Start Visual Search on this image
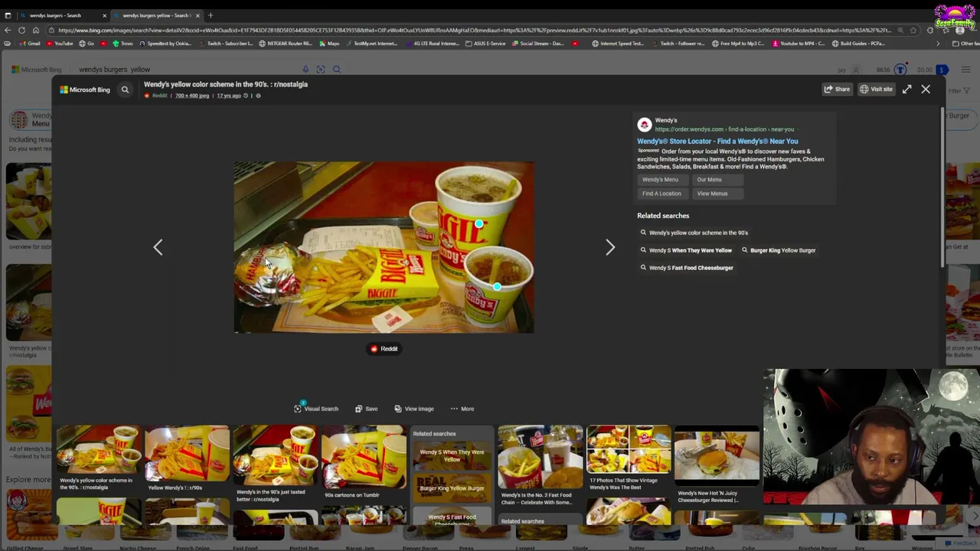Image resolution: width=980 pixels, height=551 pixels. coord(316,409)
